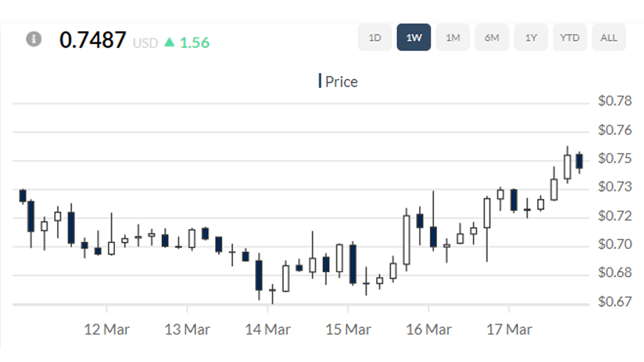Display ALL time price data
This screenshot has height=362, width=644.
click(x=609, y=37)
